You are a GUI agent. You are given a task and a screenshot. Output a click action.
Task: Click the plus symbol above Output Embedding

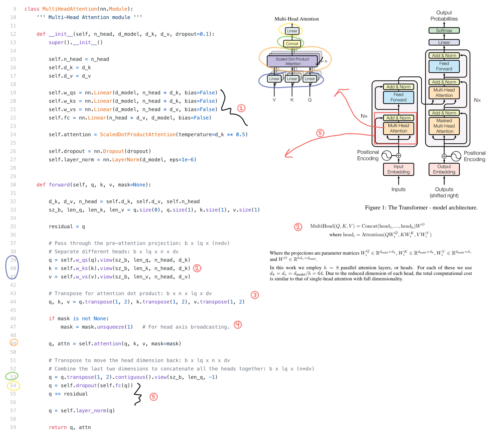[x=444, y=156]
